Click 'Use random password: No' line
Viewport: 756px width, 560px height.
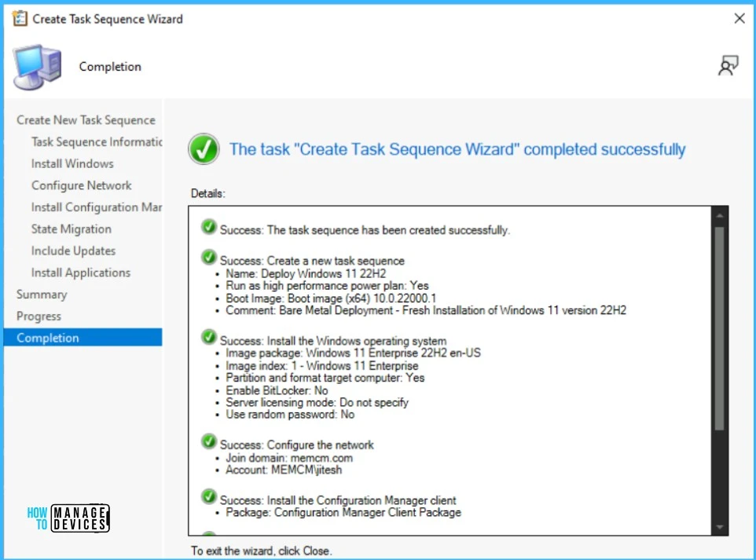point(290,415)
